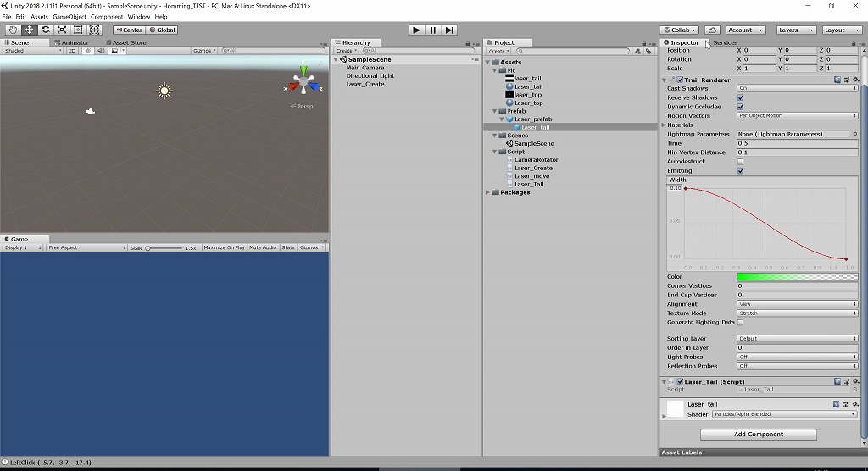The height and width of the screenshot is (471, 868).
Task: Select the Rect Transform tool
Action: [78, 30]
